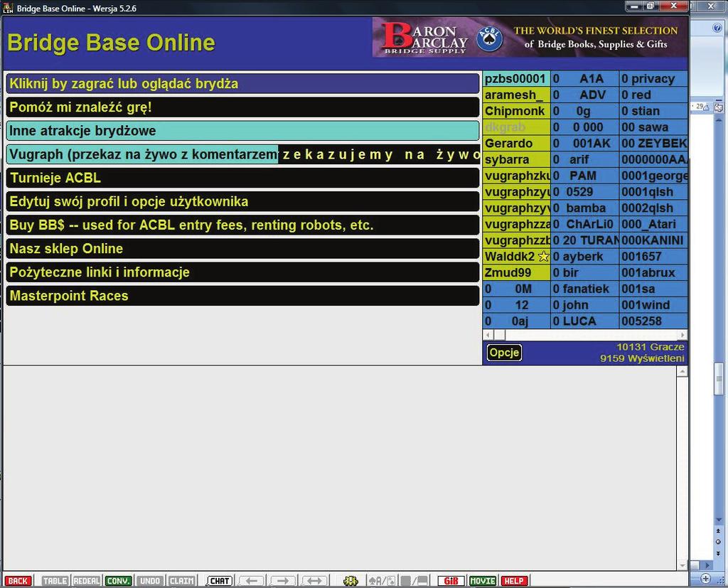Open the red HELP button
Viewport: 728px width, 588px height.
tap(514, 581)
